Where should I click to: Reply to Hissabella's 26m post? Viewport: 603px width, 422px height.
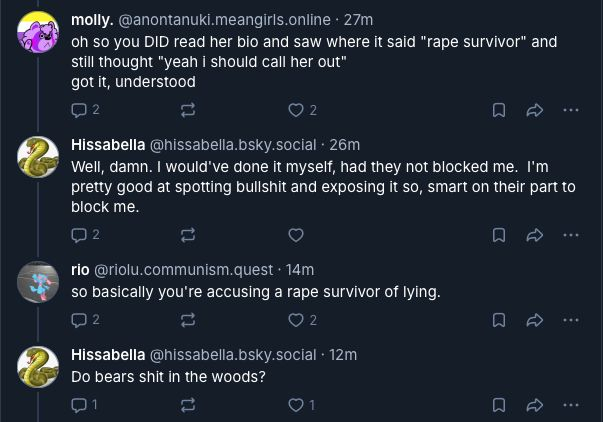coord(80,235)
